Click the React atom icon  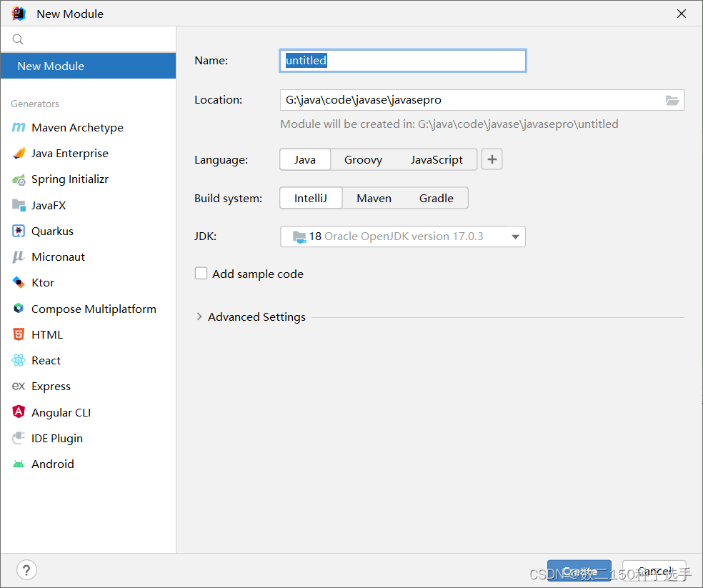(x=19, y=360)
